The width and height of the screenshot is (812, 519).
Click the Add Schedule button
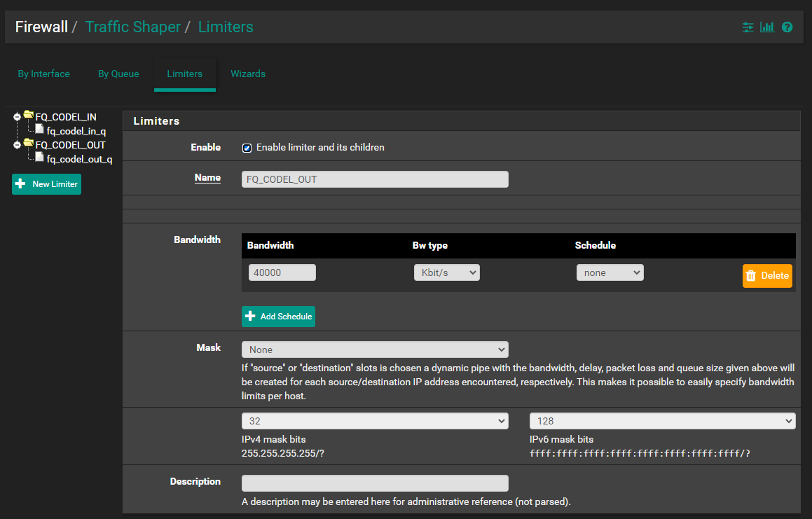click(x=279, y=317)
